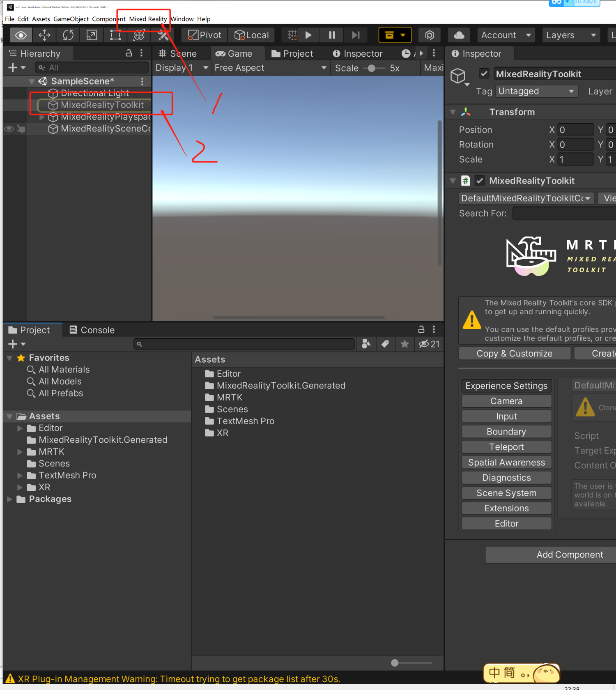Screen dimensions: 616x690
Task: Select the View (eye) tool in toolbar
Action: (x=21, y=35)
